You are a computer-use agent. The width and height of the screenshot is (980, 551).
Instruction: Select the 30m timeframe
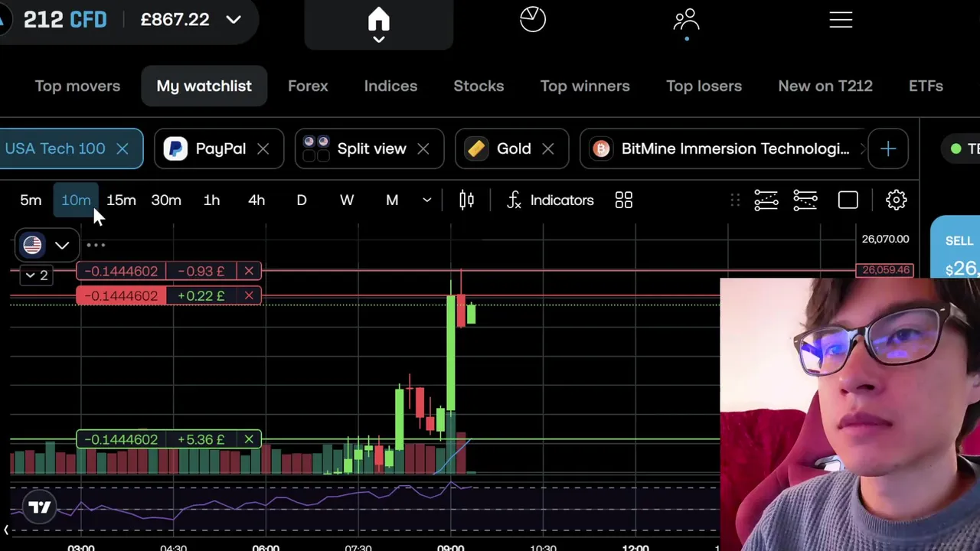point(166,201)
